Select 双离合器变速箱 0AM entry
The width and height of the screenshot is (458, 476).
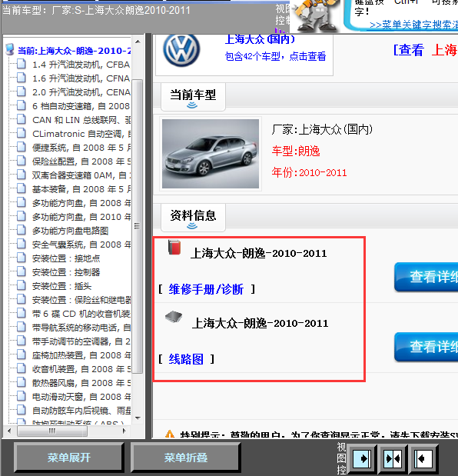click(81, 175)
